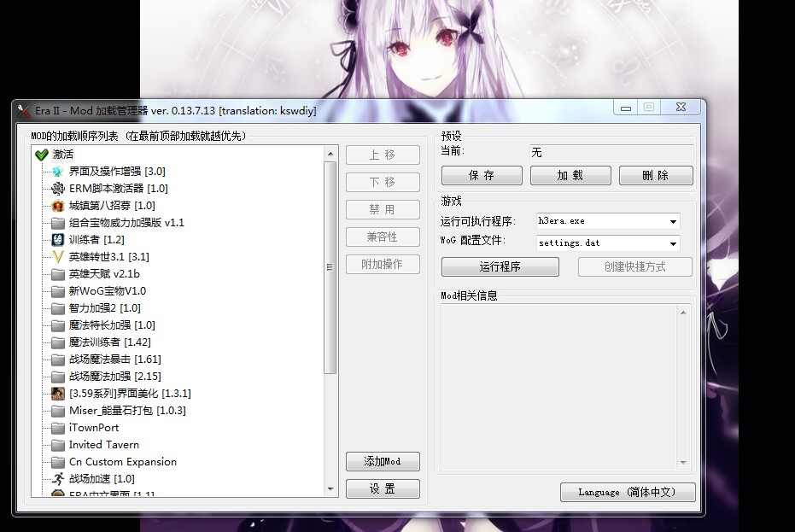This screenshot has width=795, height=532.
Task: Click the 禁用 button
Action: tap(383, 210)
